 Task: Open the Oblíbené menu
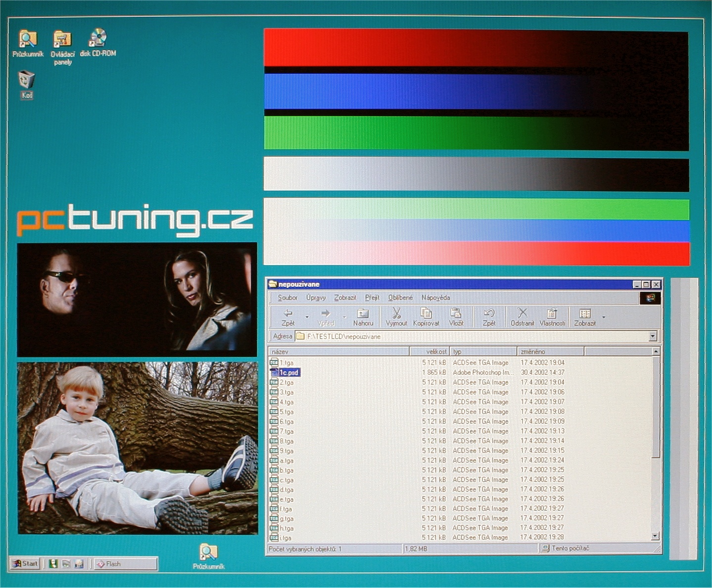[x=400, y=298]
